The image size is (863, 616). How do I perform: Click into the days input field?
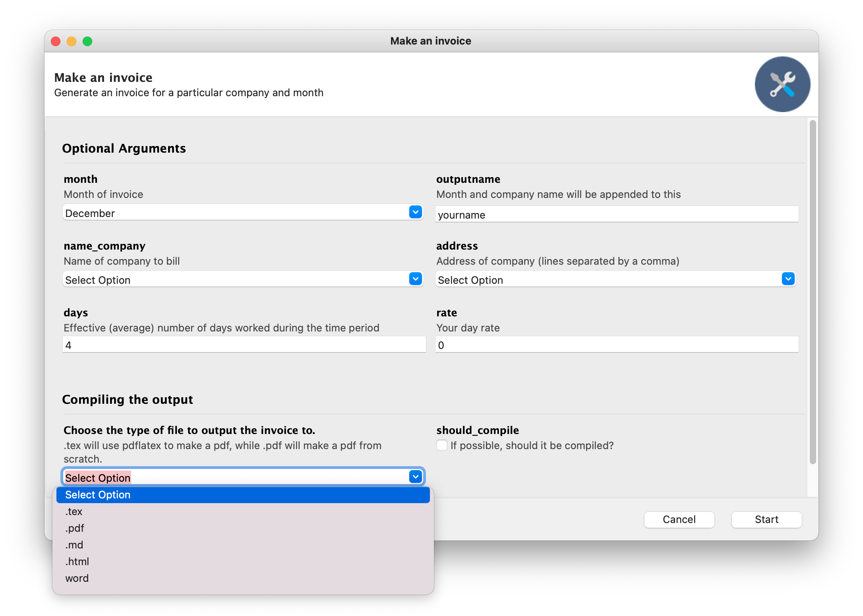244,345
